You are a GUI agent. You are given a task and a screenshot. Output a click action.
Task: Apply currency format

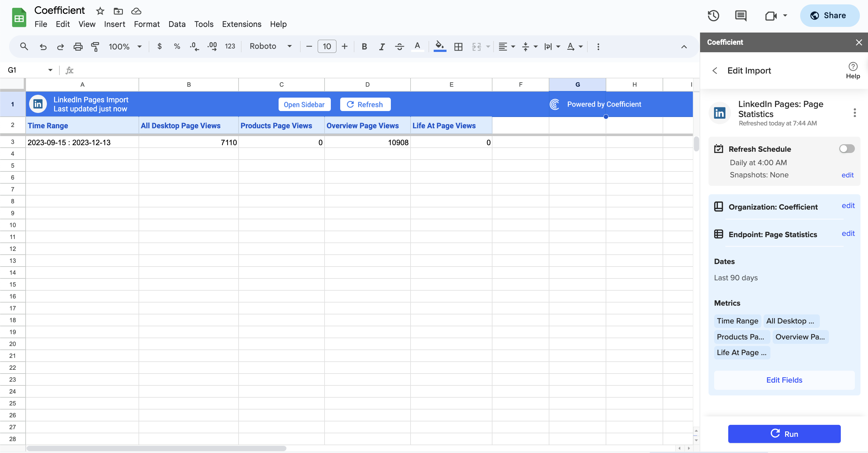pyautogui.click(x=159, y=47)
